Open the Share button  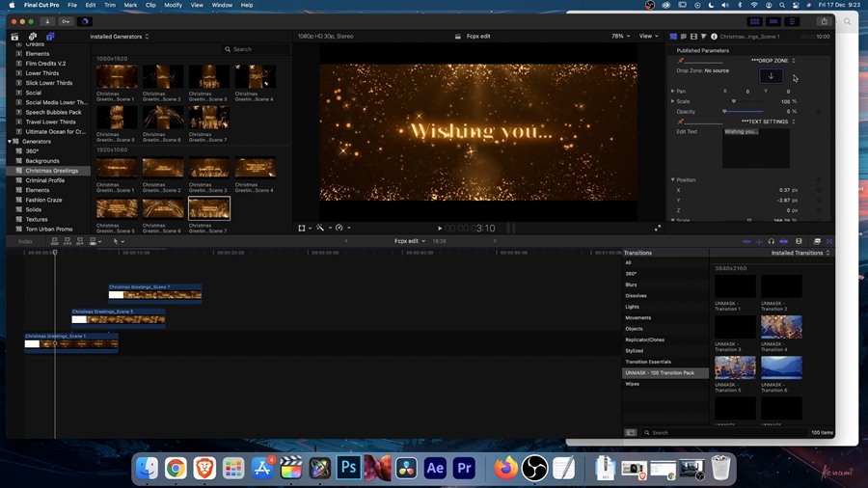pyautogui.click(x=824, y=21)
